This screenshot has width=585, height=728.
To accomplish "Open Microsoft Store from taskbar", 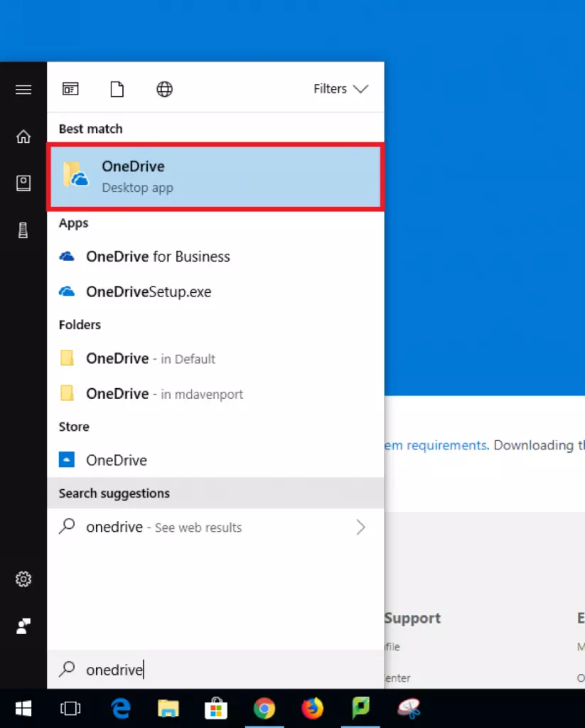I will click(216, 709).
